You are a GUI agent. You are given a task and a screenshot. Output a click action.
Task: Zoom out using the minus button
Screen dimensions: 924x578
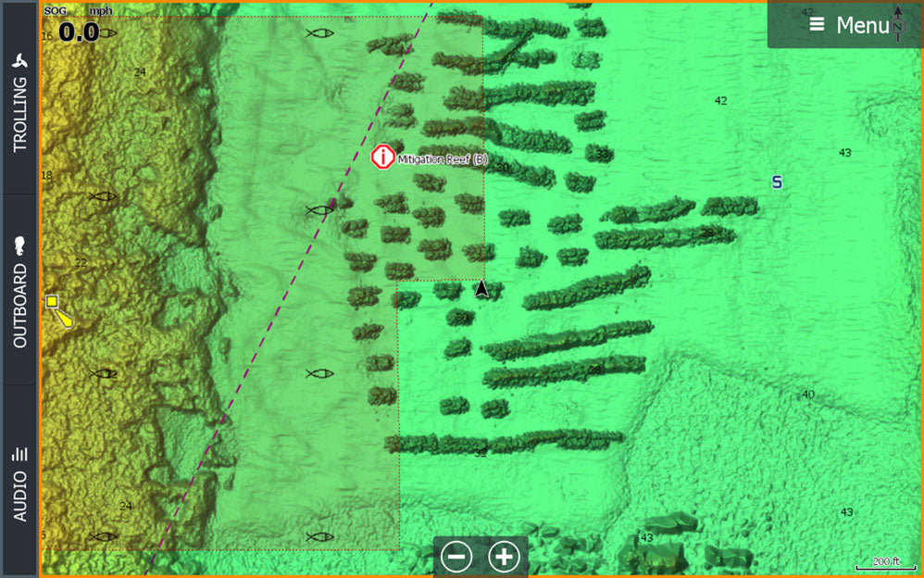[456, 556]
